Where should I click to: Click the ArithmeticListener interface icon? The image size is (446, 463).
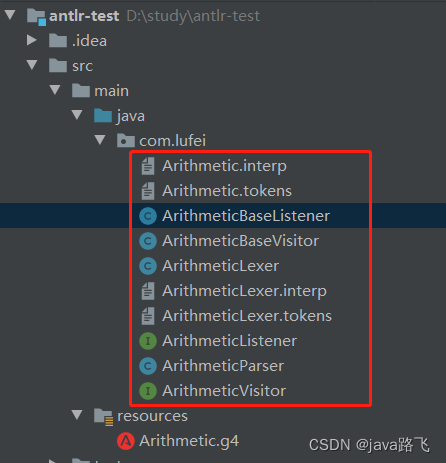pos(148,341)
